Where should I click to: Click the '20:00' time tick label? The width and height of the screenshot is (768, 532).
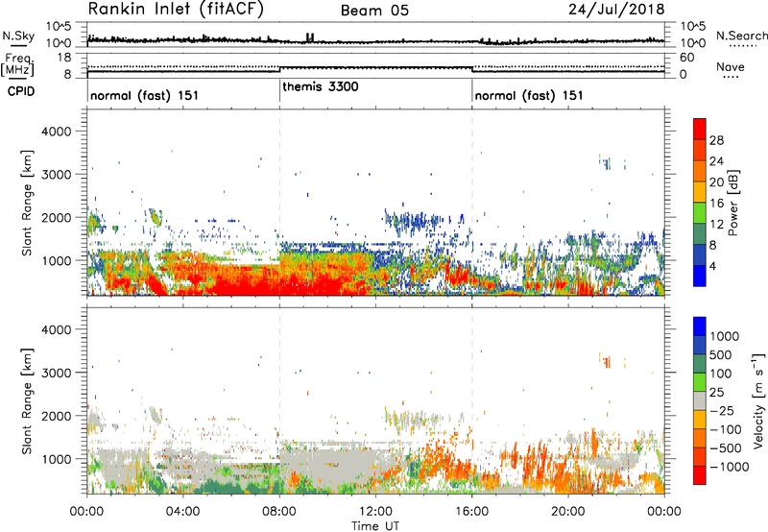pos(567,512)
